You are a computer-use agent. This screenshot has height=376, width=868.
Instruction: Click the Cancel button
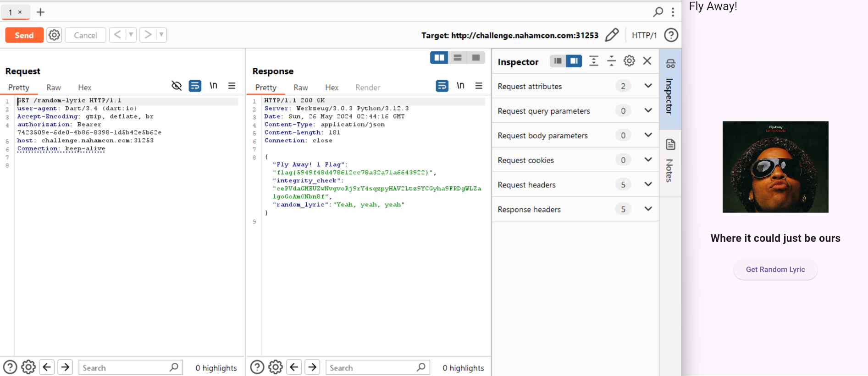[85, 35]
